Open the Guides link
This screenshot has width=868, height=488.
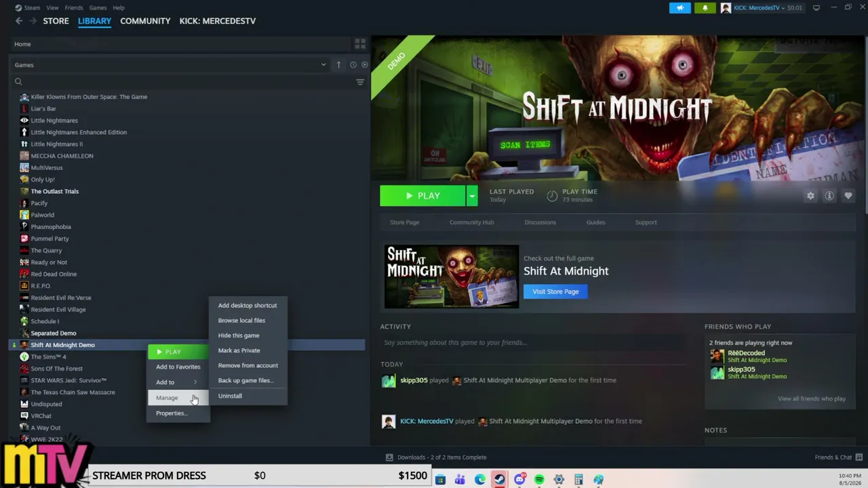click(595, 222)
